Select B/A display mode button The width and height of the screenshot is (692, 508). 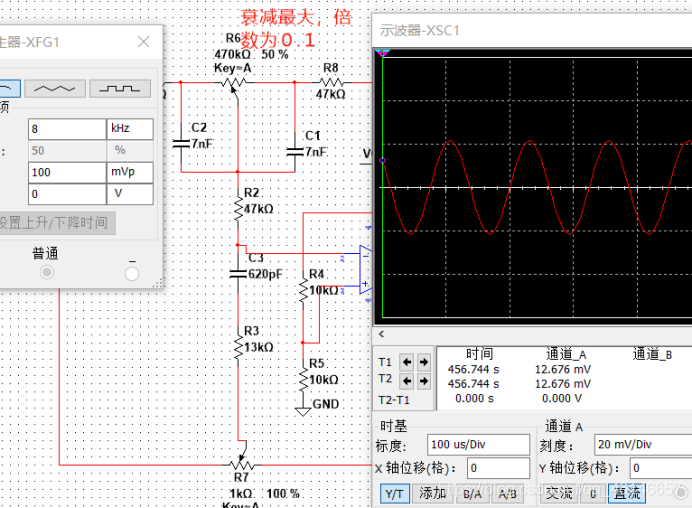472,493
